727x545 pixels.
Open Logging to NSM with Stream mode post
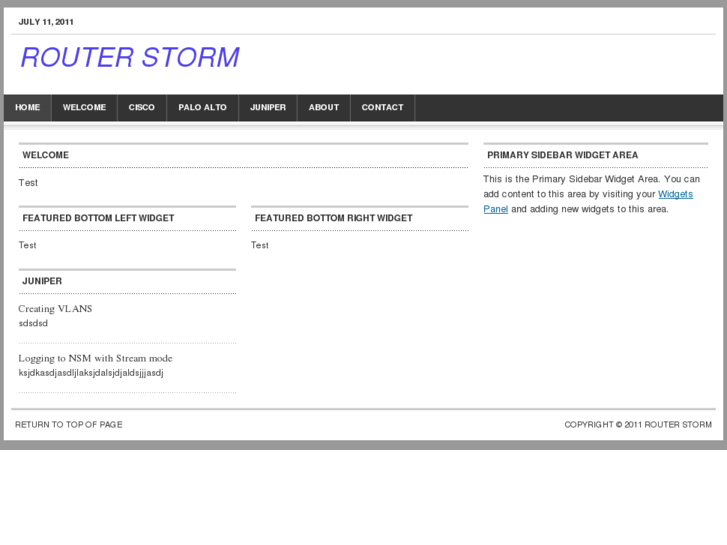(95, 359)
